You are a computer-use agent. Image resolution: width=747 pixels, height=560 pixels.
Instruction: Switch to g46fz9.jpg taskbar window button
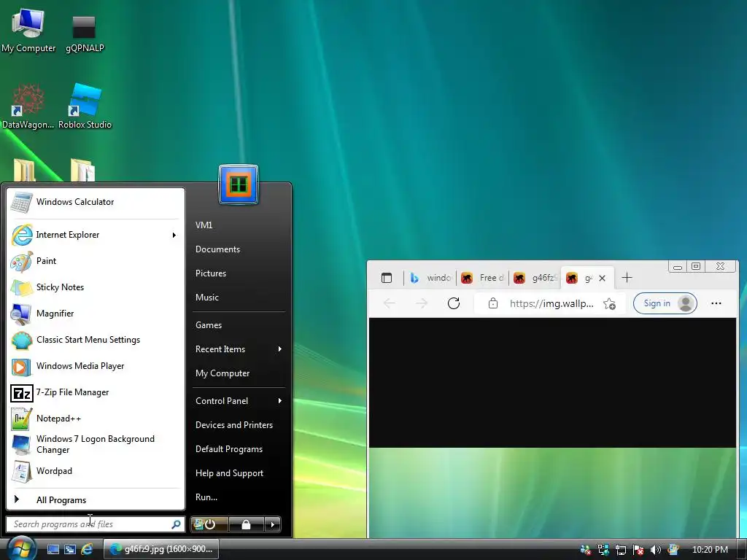coord(161,550)
